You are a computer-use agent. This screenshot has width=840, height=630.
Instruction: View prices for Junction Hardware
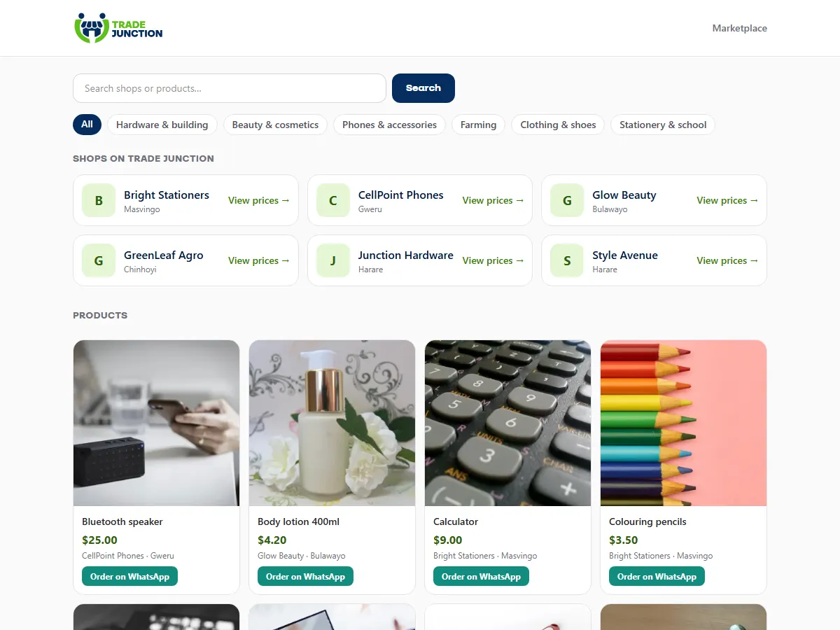tap(493, 260)
